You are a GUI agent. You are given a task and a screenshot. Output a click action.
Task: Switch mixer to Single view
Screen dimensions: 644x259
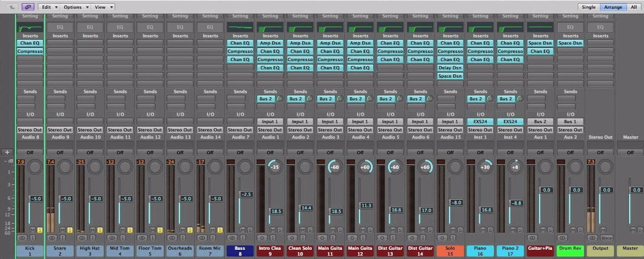[x=589, y=7]
